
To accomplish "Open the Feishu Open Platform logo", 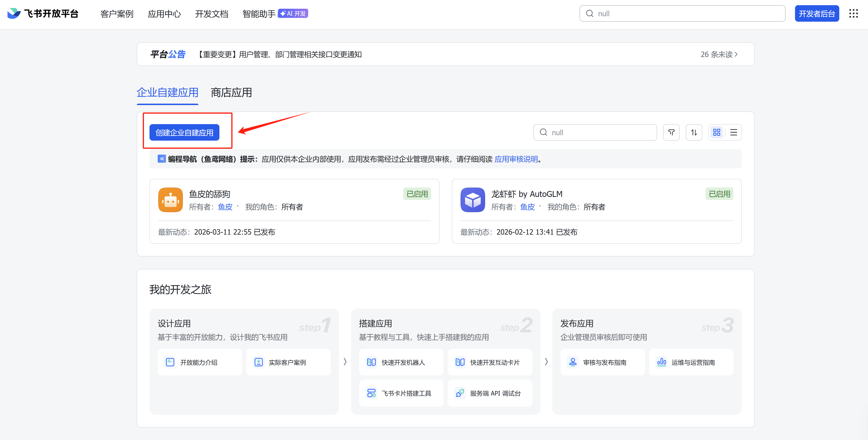I will 43,13.
